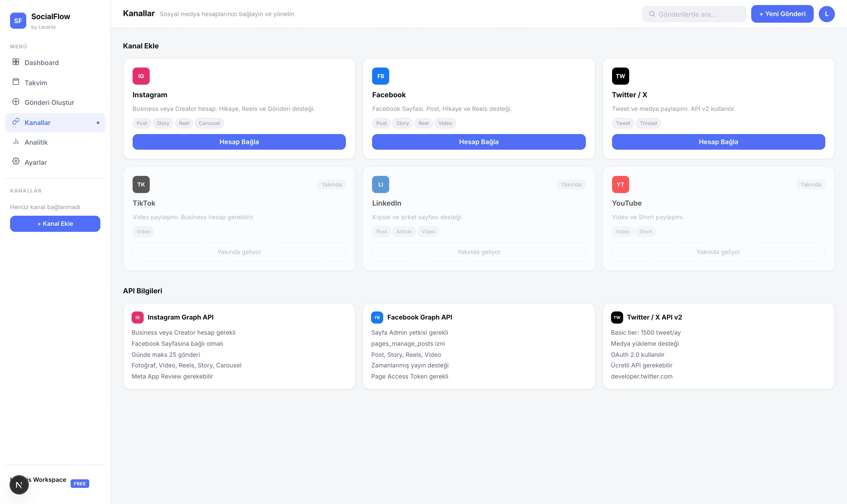Click the Twitter TW card icon

(620, 76)
